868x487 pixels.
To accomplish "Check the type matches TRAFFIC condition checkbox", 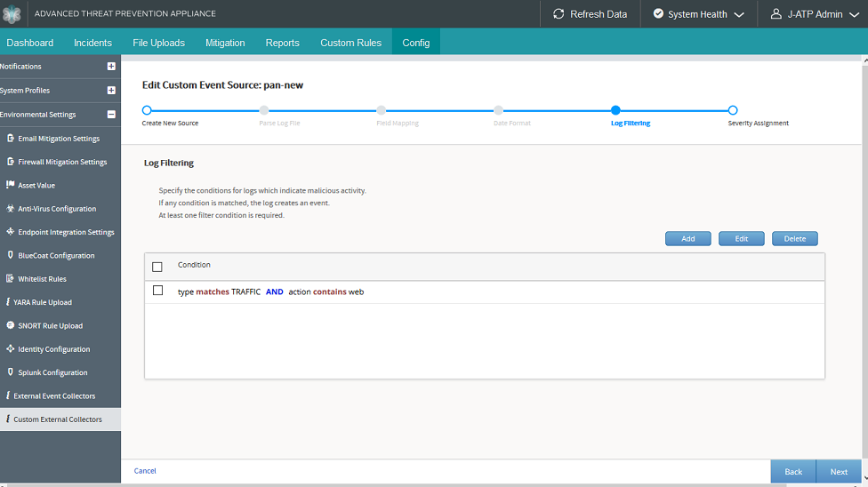I will point(157,291).
